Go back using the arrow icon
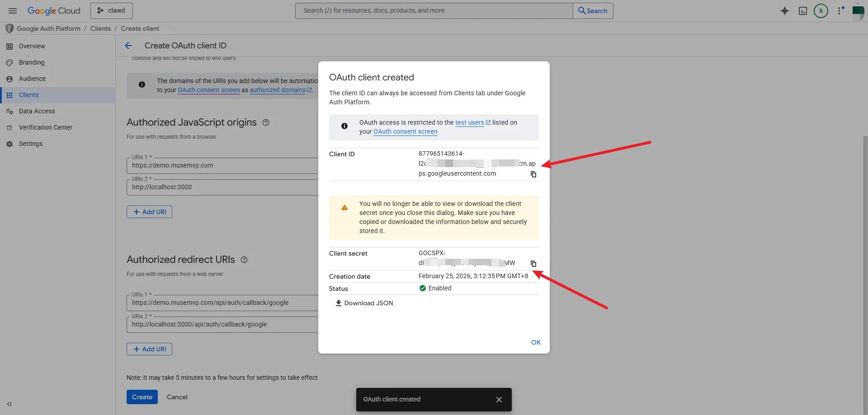Image resolution: width=868 pixels, height=415 pixels. point(129,46)
